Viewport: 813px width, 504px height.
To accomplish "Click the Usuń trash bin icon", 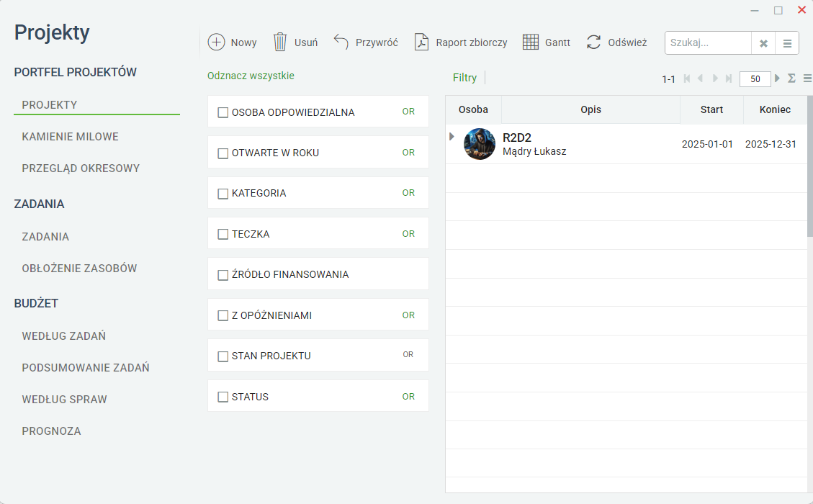I will pos(280,42).
